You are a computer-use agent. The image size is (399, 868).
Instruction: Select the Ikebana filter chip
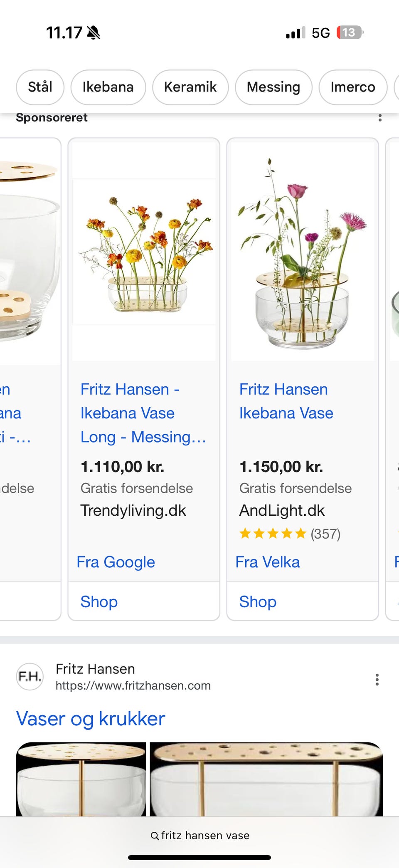[x=108, y=87]
